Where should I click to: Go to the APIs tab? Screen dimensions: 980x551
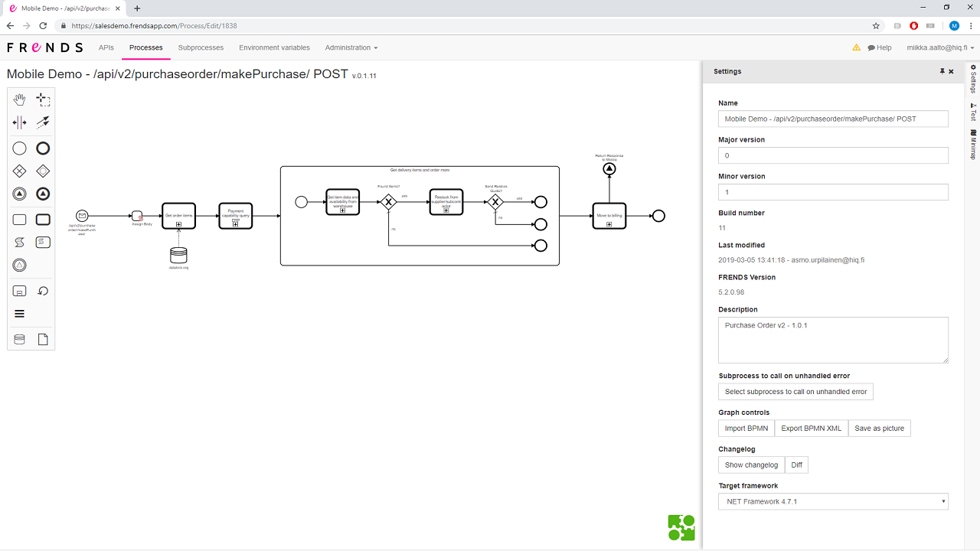click(106, 47)
